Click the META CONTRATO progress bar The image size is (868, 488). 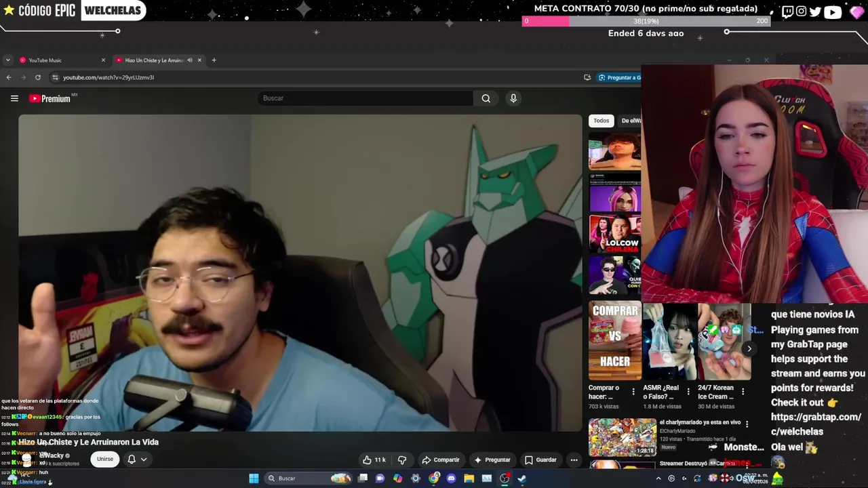(x=646, y=21)
